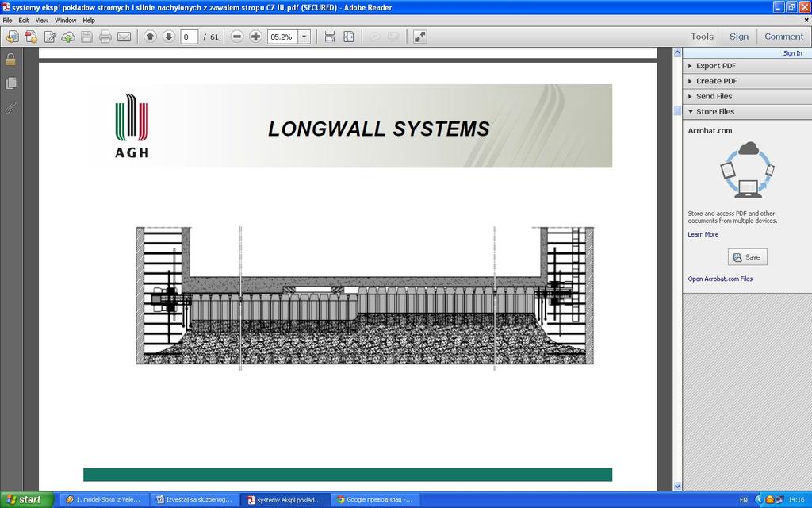
Task: Open the Window menu
Action: point(66,20)
